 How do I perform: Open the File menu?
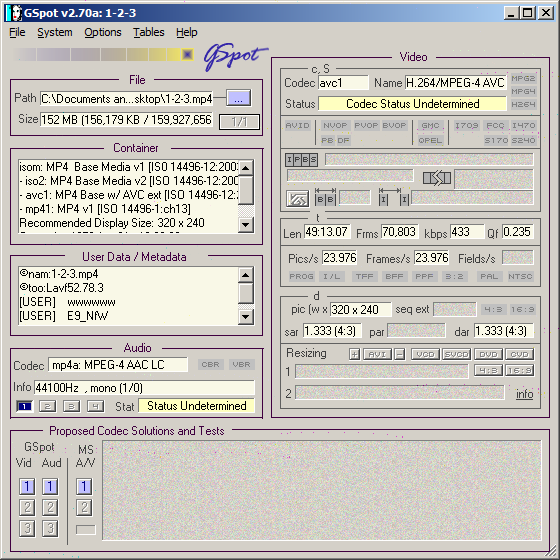tap(17, 32)
